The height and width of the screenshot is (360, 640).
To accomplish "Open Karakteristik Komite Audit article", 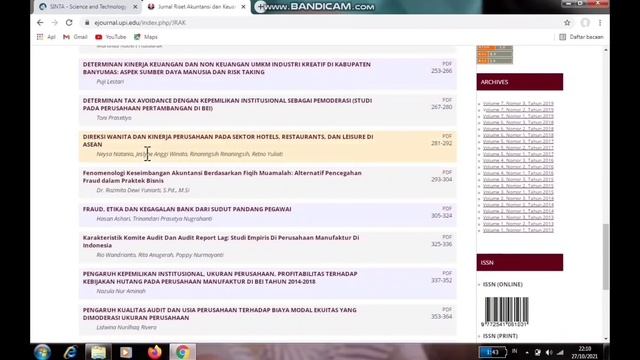I will click(221, 241).
